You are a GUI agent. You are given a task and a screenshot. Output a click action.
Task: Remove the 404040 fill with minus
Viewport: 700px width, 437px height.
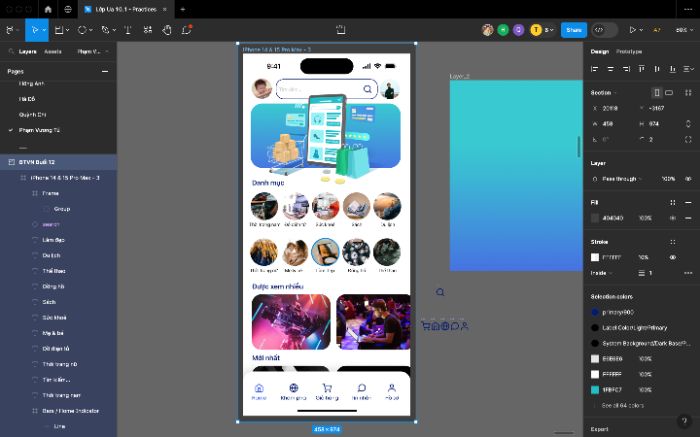click(x=688, y=218)
